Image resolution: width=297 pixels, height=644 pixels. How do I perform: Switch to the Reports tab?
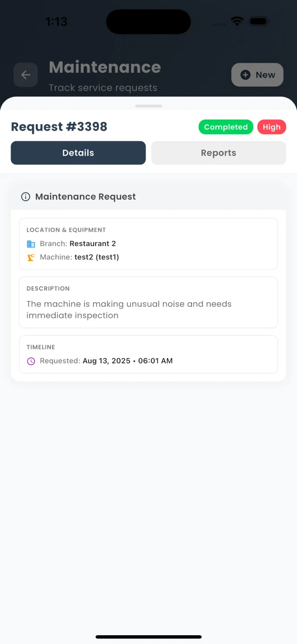tap(219, 153)
